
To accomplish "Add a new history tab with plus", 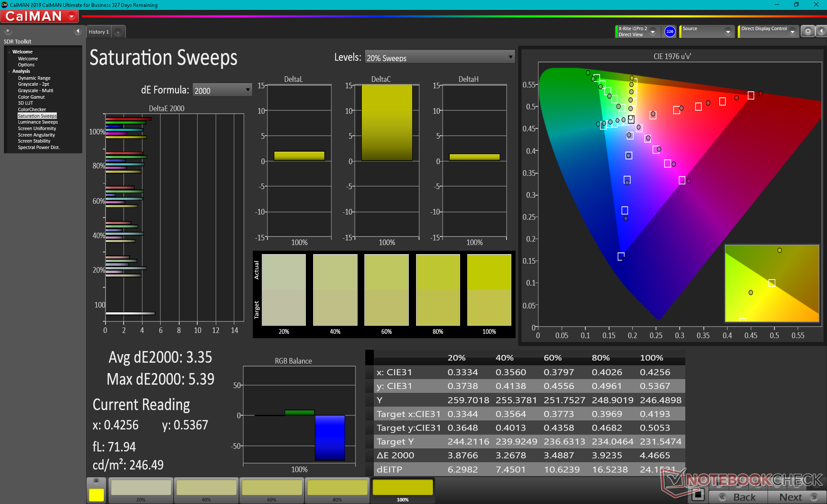I will pyautogui.click(x=118, y=32).
